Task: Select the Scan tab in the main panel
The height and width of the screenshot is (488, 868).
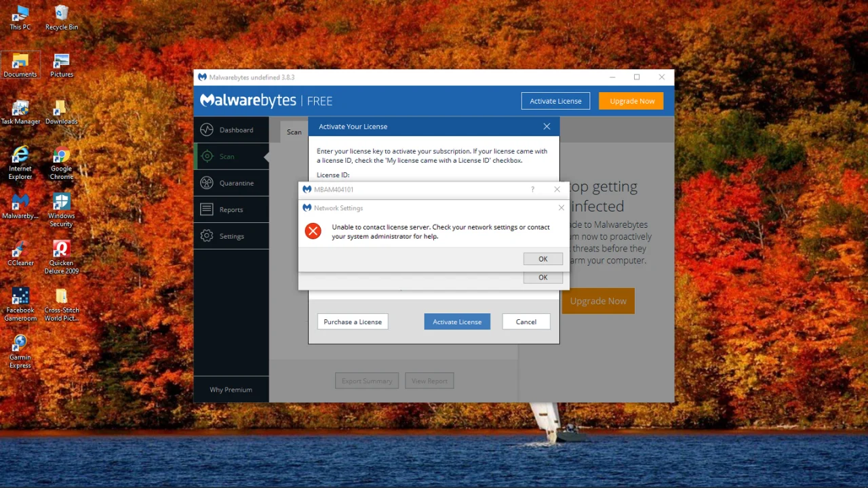Action: 294,131
